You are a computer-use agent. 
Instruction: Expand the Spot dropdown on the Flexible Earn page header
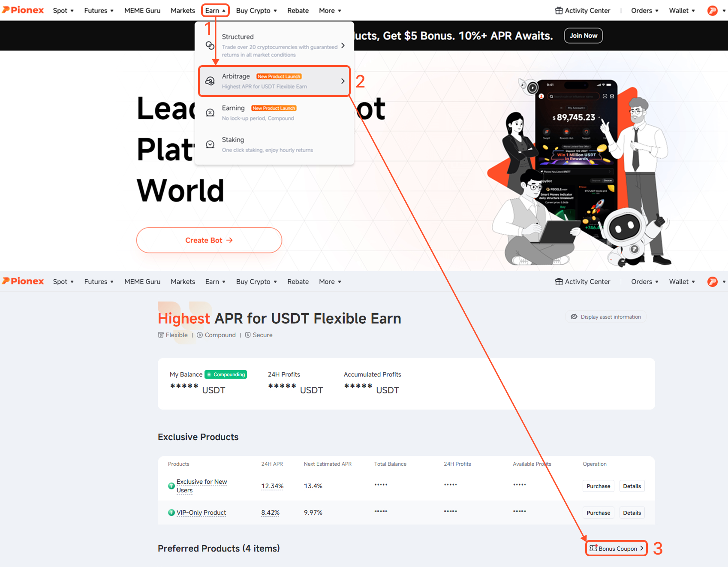pos(63,282)
